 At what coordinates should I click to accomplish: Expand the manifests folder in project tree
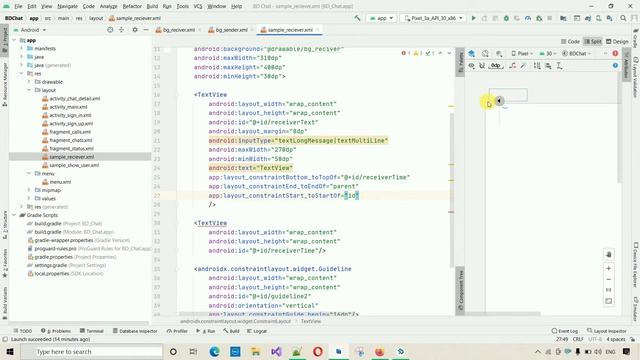click(22, 48)
